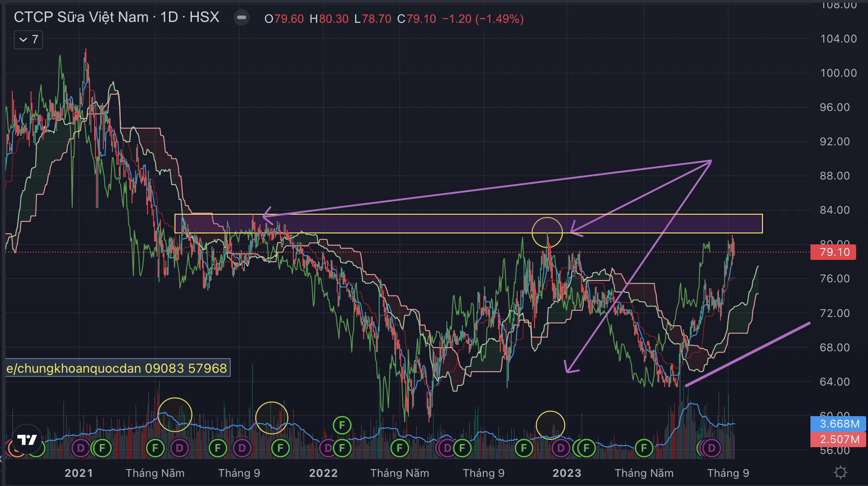Click F marker between second Tháng 9 and 2023
Image resolution: width=868 pixels, height=486 pixels.
pyautogui.click(x=524, y=448)
